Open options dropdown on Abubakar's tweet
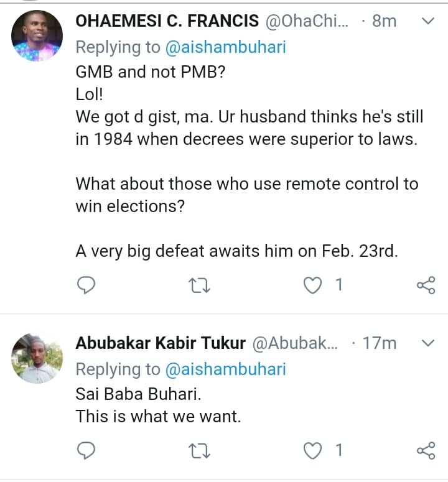 [x=428, y=343]
